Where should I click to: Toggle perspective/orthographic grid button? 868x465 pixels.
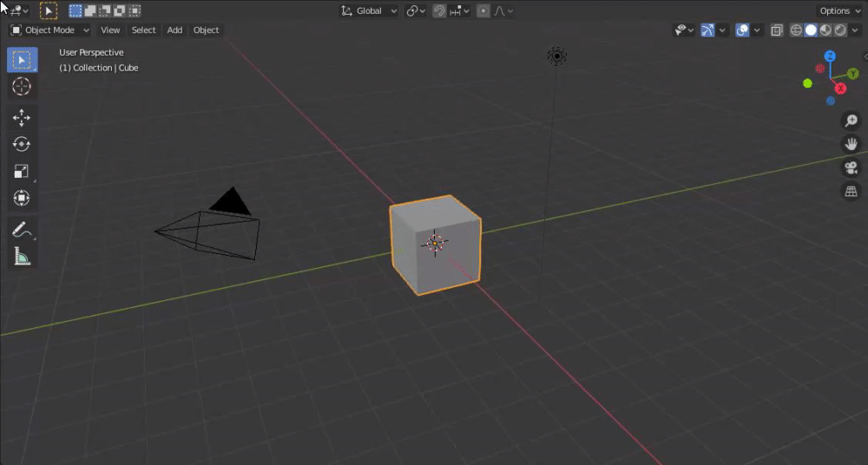[x=851, y=192]
